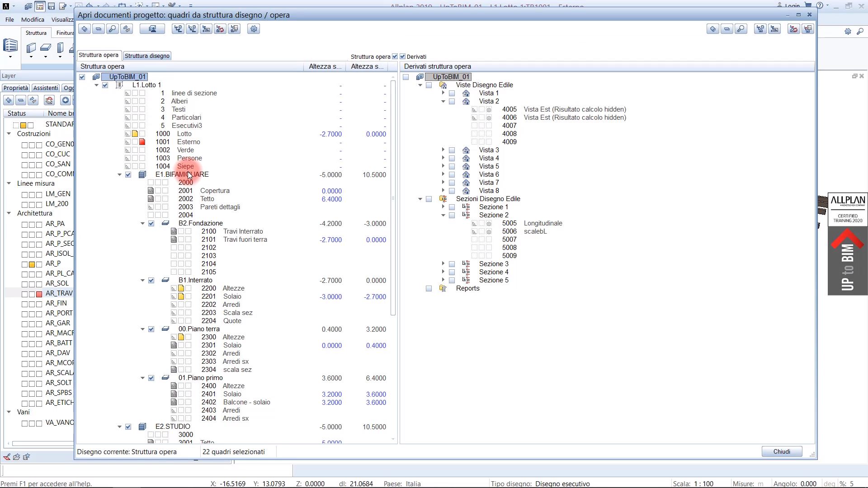
Task: Click the add view house-plus icon in right toolbar
Action: (x=760, y=29)
